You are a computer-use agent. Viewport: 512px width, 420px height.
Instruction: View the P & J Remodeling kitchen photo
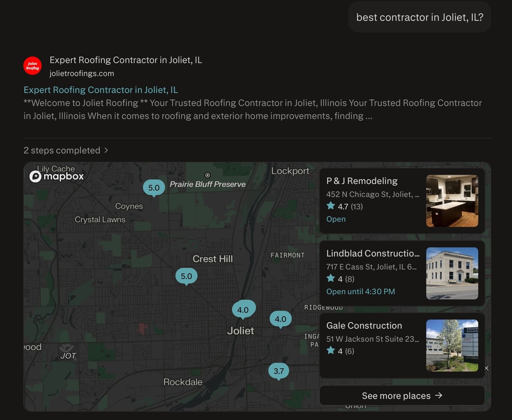(452, 201)
